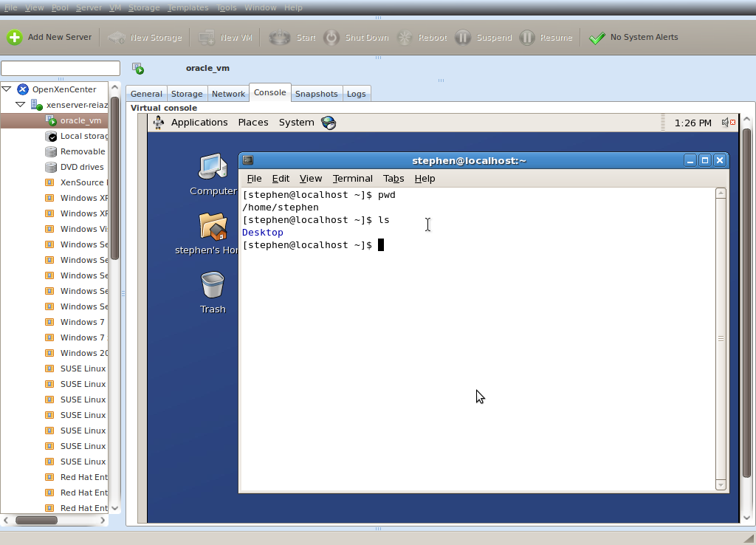Click the Suspend pause icon
Viewport: 756px width, 545px height.
coord(463,38)
